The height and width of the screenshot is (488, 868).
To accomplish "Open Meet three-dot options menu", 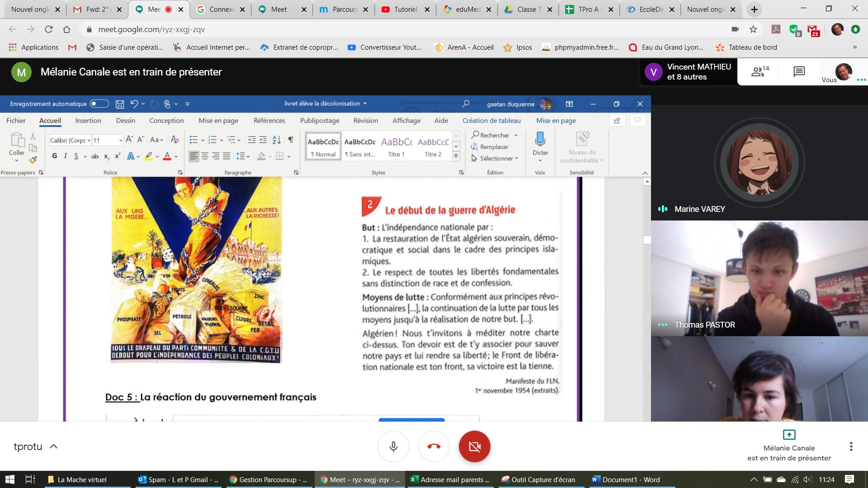I will 851,446.
